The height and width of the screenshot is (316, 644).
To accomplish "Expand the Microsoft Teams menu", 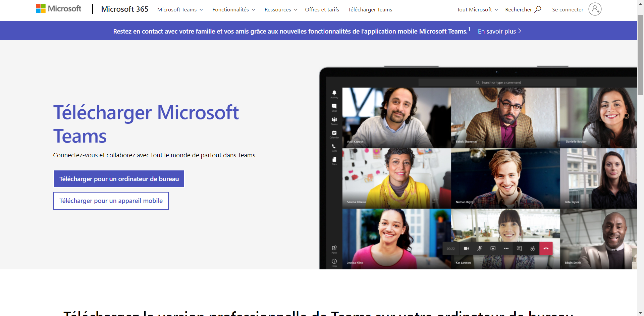I will tap(180, 10).
